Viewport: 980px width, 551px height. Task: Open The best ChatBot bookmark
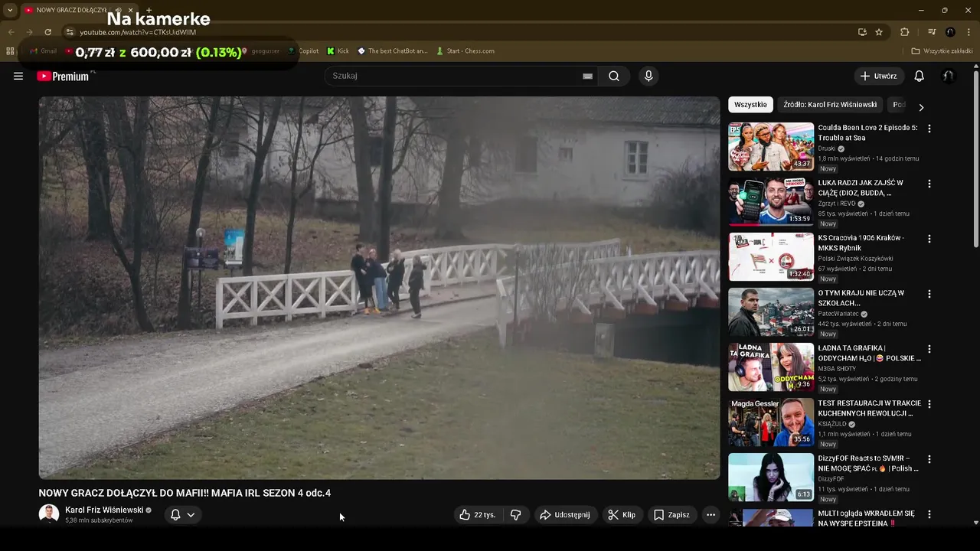point(393,51)
